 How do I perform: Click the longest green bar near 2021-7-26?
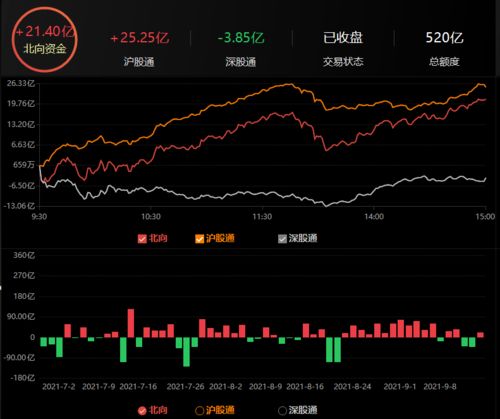coord(186,352)
